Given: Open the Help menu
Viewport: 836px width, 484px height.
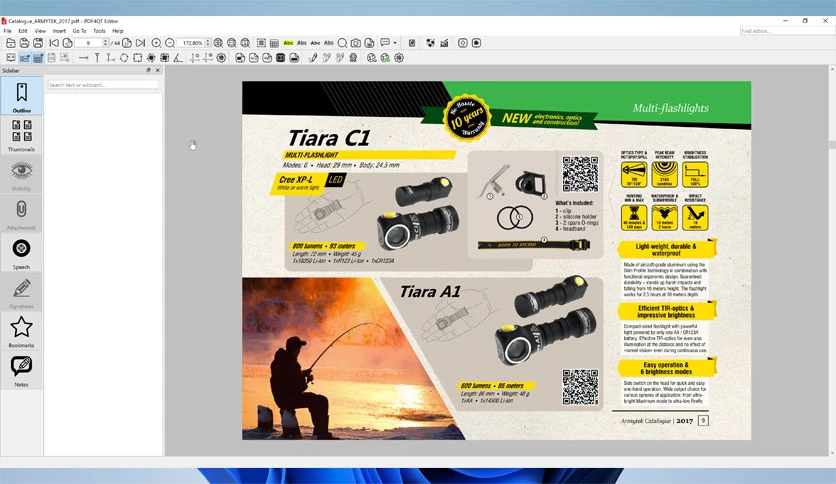Looking at the screenshot, I should click(118, 31).
